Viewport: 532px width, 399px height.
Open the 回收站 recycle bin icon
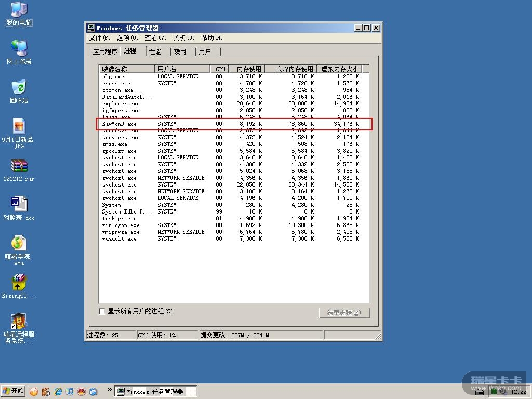19,88
